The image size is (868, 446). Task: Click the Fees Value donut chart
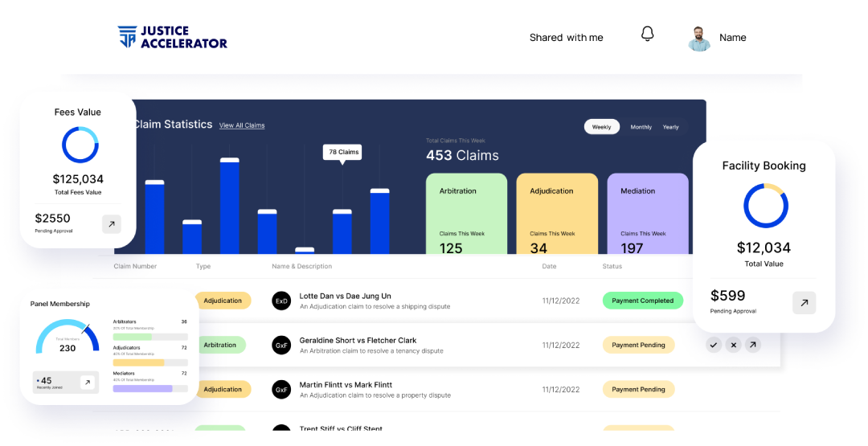point(80,145)
